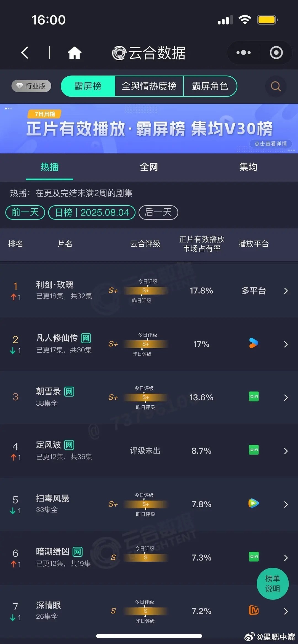
Task: Switch to 霸屏角色 segment
Action: coord(210,86)
